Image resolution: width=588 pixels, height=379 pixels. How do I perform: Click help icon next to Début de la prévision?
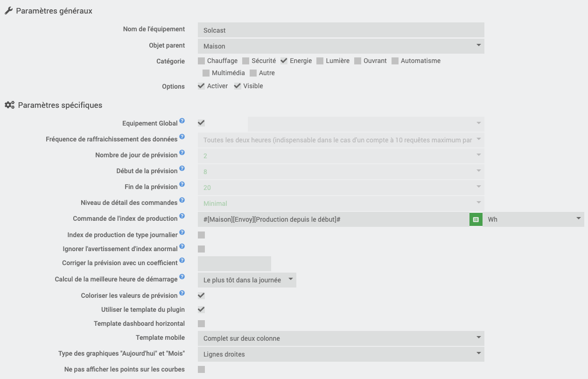point(182,168)
